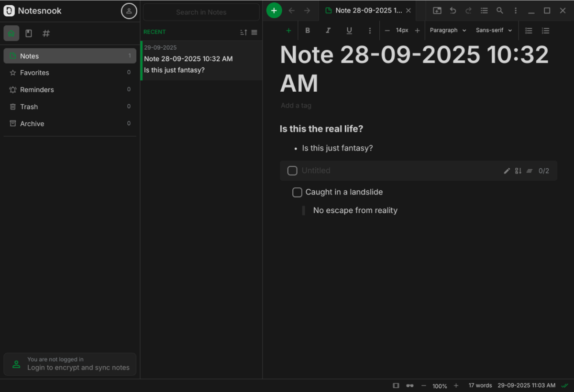Image resolution: width=574 pixels, height=392 pixels.
Task: Open the Sans-serif font family dropdown
Action: click(494, 31)
